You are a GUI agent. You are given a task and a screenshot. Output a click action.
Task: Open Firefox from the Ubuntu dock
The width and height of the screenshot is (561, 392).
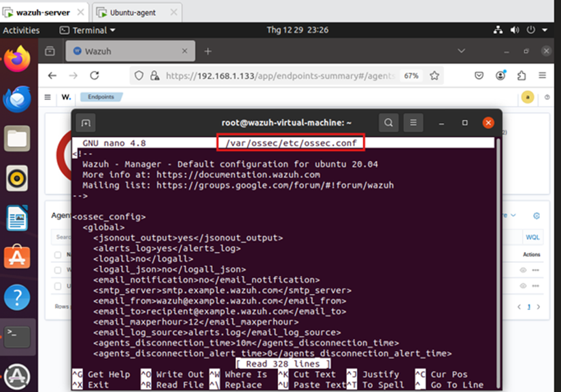(17, 59)
